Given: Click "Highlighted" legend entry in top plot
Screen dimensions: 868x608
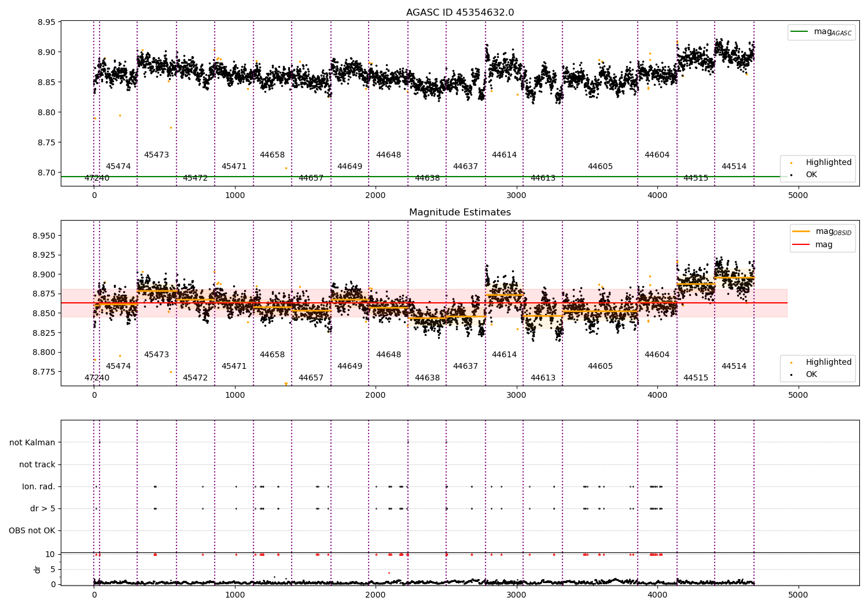Looking at the screenshot, I should 829,162.
